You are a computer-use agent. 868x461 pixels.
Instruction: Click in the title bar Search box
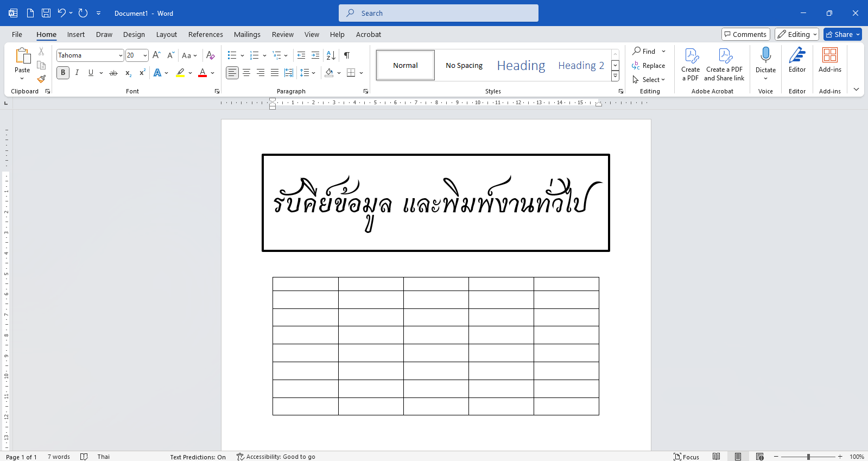439,13
